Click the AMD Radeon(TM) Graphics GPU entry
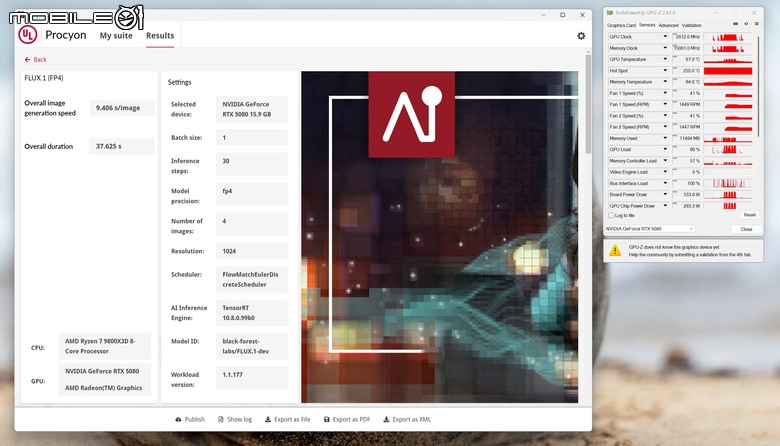 coord(103,388)
